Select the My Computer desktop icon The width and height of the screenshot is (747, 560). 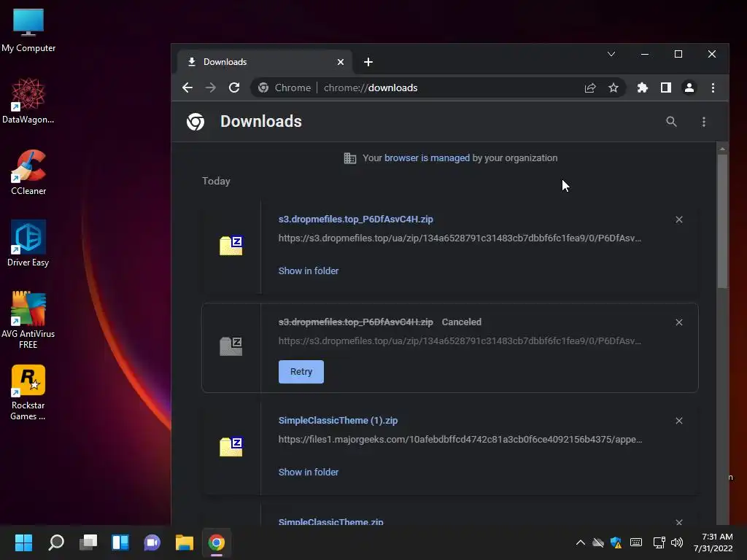coord(28,29)
